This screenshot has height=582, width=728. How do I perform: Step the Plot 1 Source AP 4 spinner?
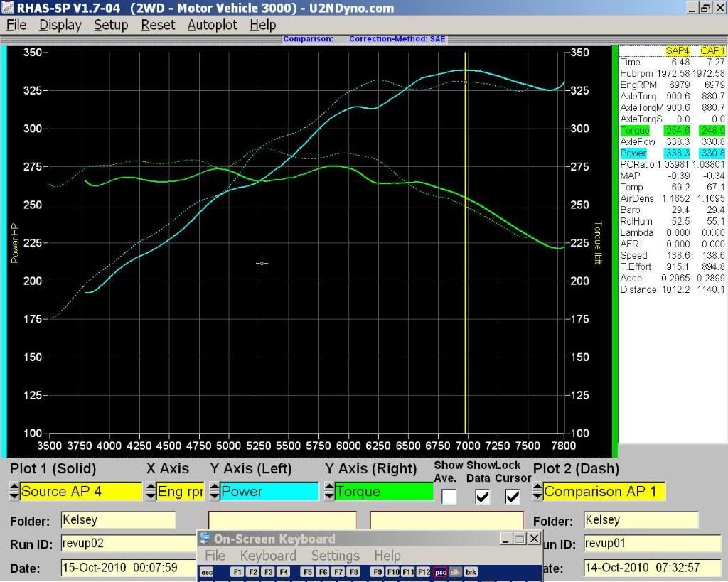point(14,492)
